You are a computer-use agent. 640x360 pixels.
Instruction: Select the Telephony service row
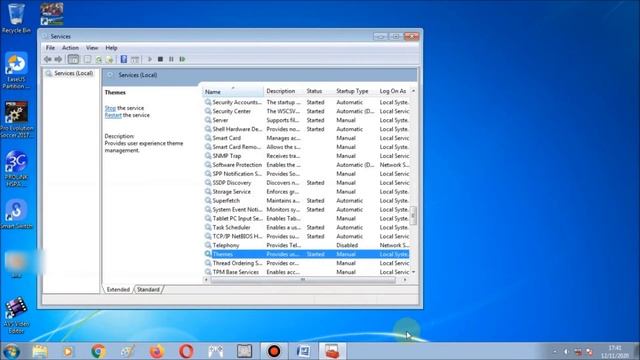pyautogui.click(x=307, y=245)
